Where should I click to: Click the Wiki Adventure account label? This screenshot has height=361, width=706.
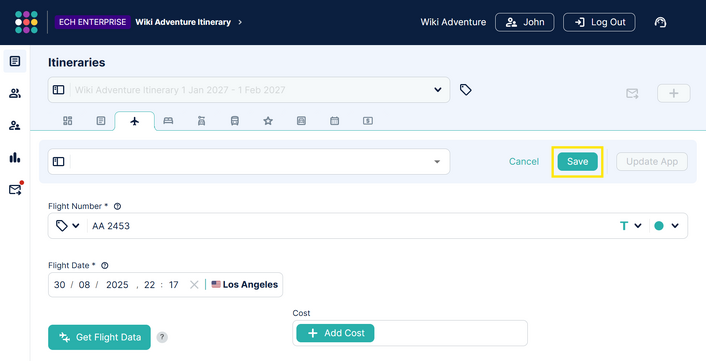point(453,22)
